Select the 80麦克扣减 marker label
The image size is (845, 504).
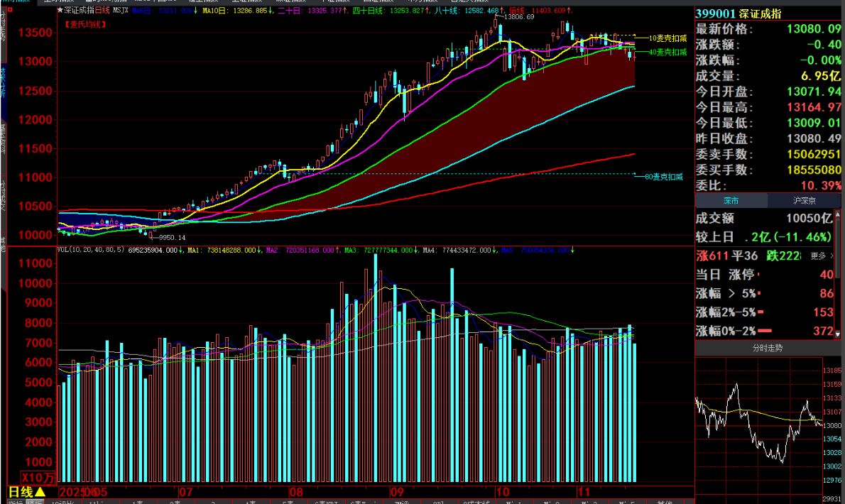(x=663, y=177)
